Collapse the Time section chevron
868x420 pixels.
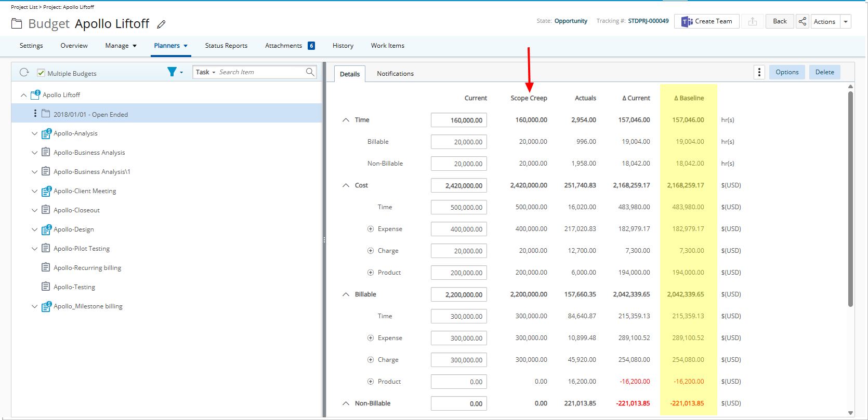[346, 120]
